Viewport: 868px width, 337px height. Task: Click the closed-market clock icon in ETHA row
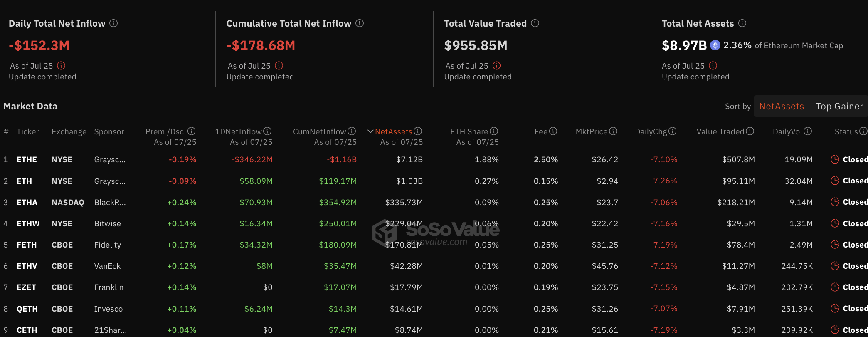point(835,202)
